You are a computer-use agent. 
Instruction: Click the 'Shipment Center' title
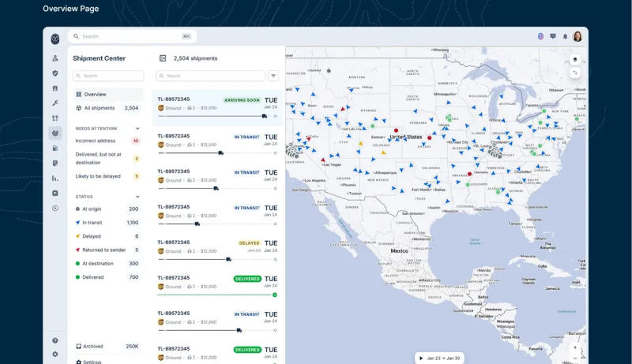pos(100,58)
